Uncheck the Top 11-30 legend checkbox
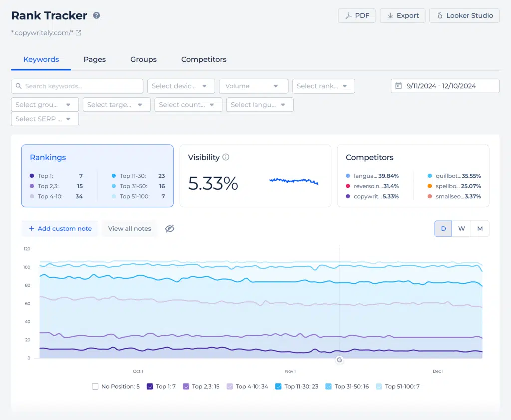The height and width of the screenshot is (420, 511). 278,386
